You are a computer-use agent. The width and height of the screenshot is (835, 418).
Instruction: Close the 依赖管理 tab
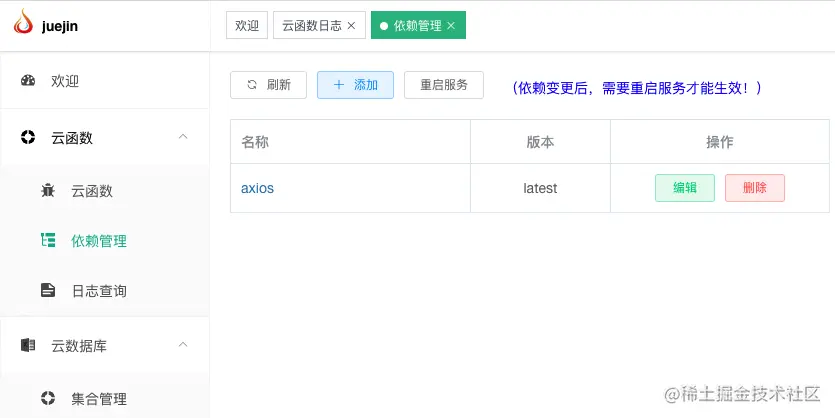[x=451, y=26]
